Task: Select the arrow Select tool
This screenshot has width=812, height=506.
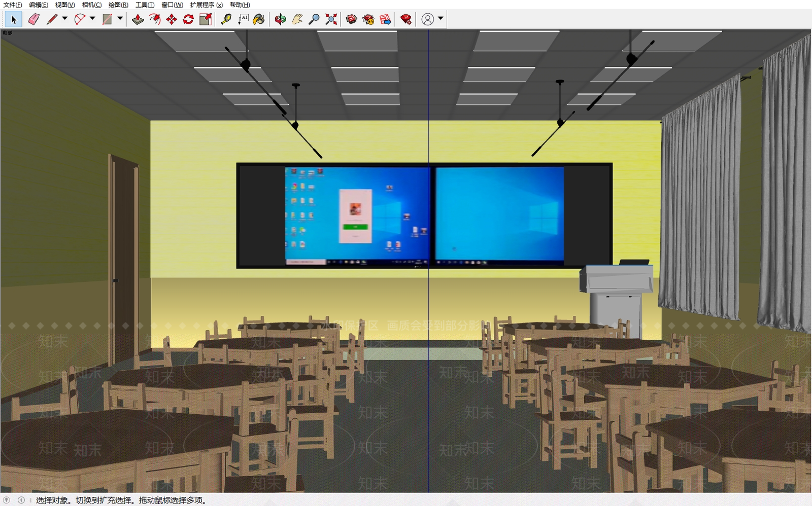Action: [14, 19]
